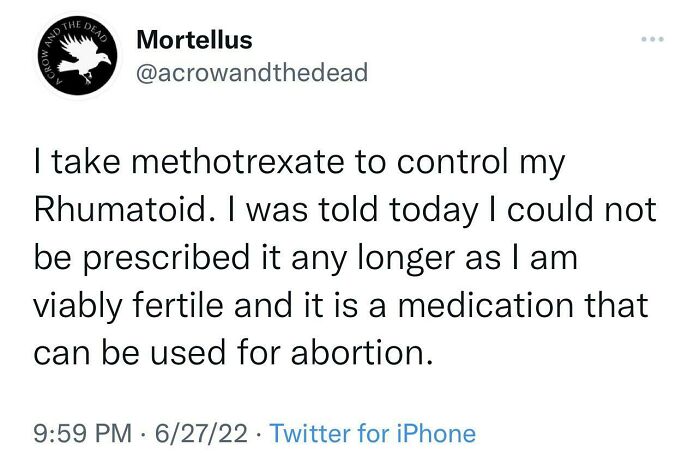Open Mortellus display name profile link
This screenshot has height=464, width=700.
click(193, 40)
